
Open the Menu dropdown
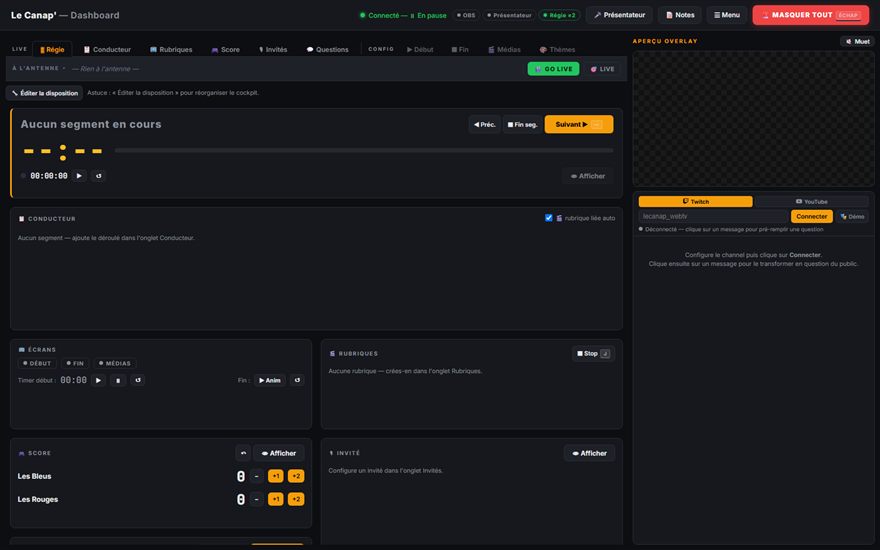[x=727, y=15]
